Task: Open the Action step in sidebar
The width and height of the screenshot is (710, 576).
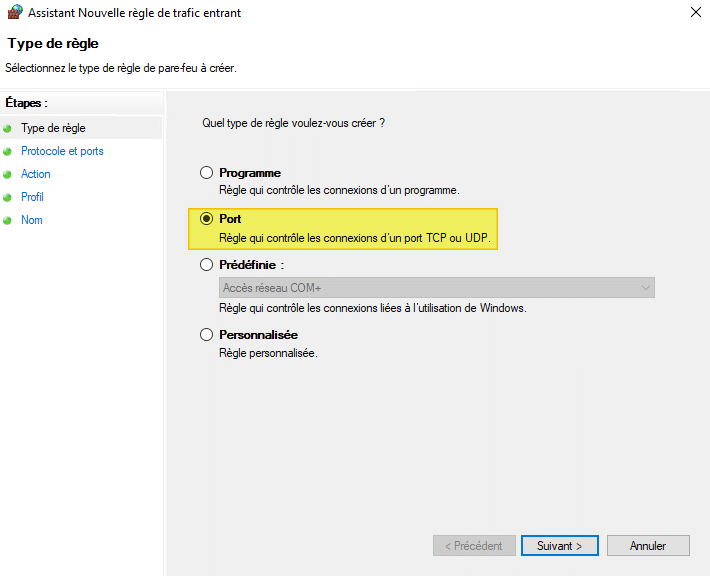Action: coord(36,174)
